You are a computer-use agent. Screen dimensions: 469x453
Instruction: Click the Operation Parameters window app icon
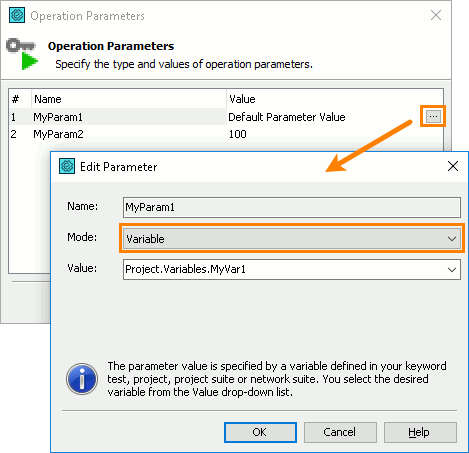(x=17, y=15)
